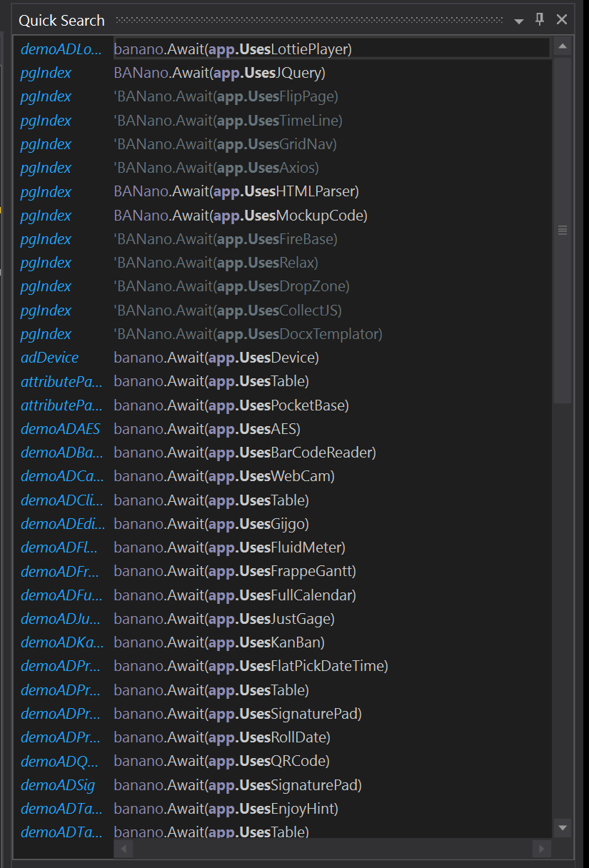Select the UsesFireBase result
589x868 pixels.
226,239
